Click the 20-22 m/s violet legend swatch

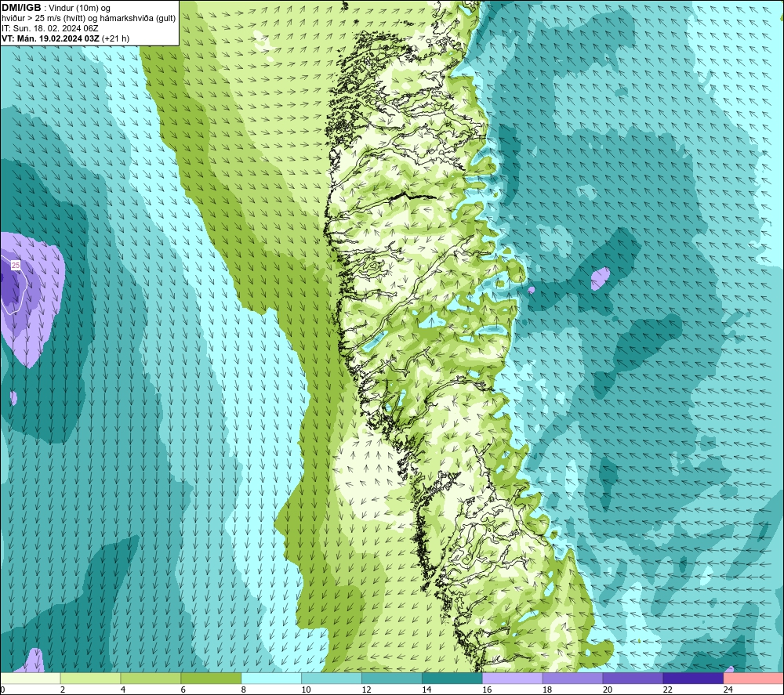pos(633,678)
